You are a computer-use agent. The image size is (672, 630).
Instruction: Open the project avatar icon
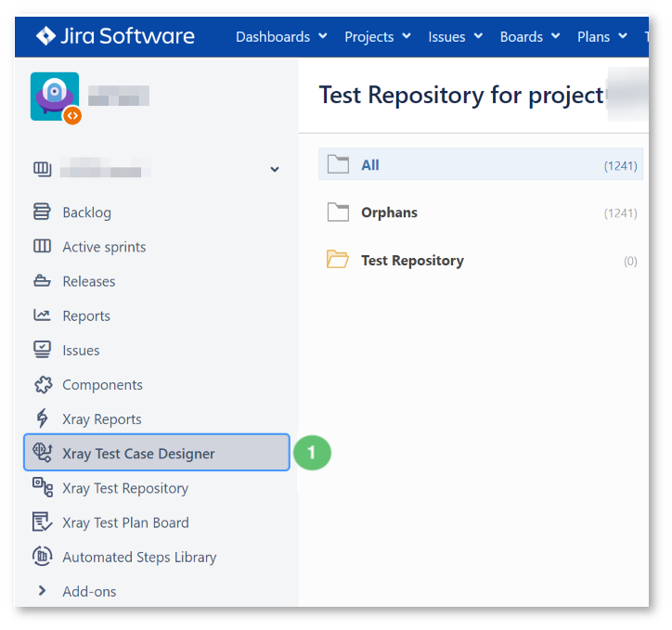coord(55,96)
